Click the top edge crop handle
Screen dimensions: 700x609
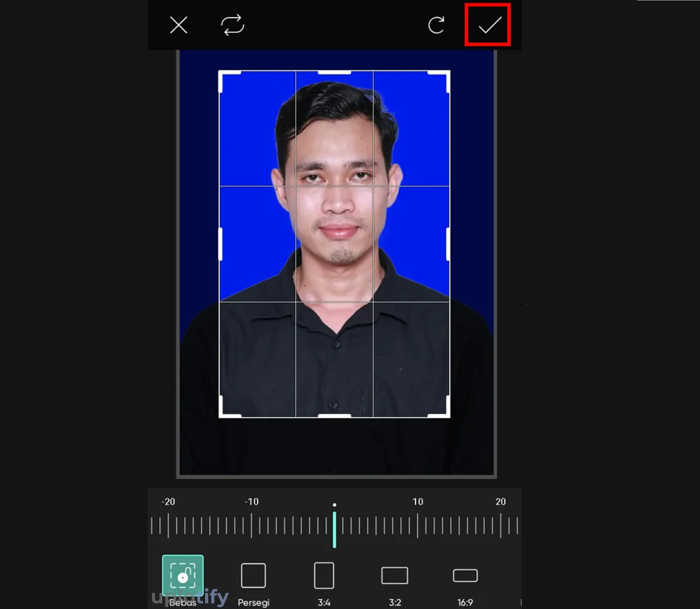[334, 72]
